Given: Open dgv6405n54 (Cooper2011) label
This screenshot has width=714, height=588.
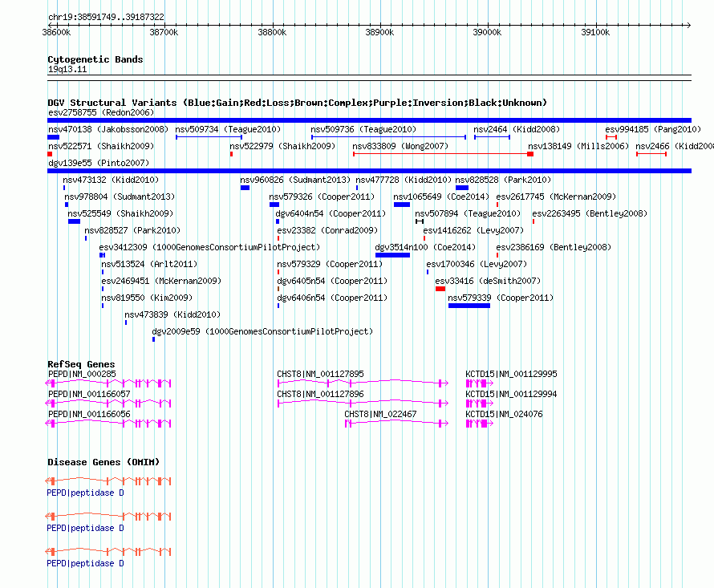Looking at the screenshot, I should click(x=332, y=281).
